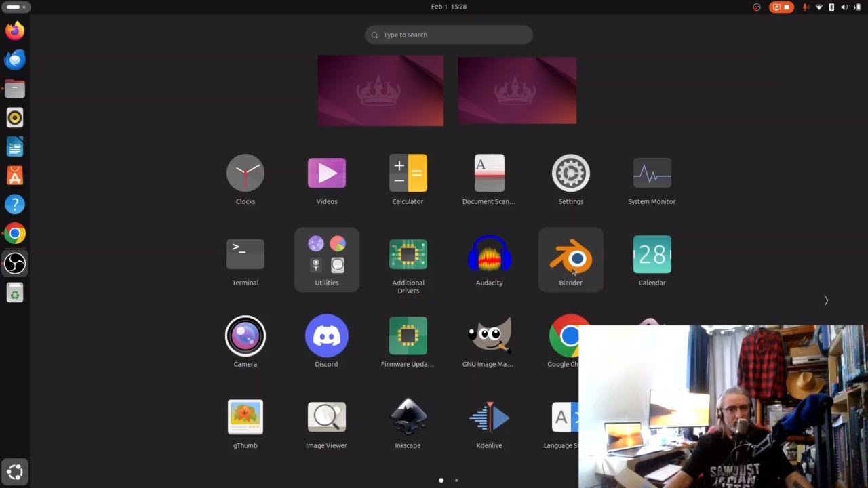Open the gThumb app
Screen dimensions: 868x488
pos(245,418)
